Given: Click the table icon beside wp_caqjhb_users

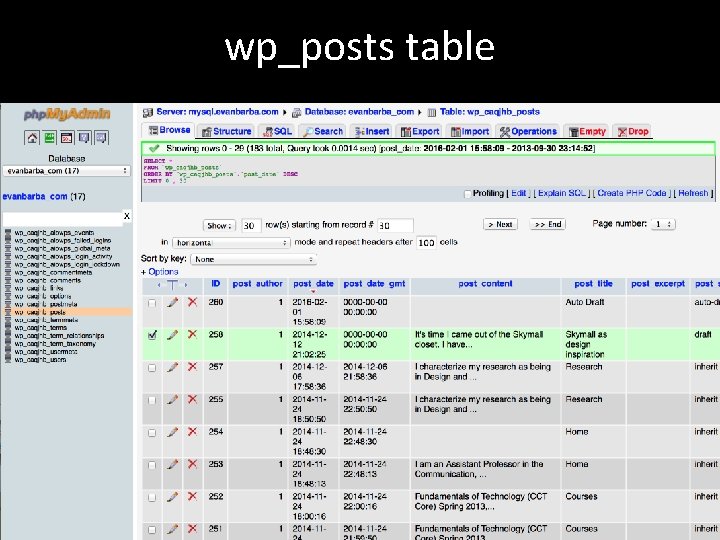Looking at the screenshot, I should pos(8,360).
